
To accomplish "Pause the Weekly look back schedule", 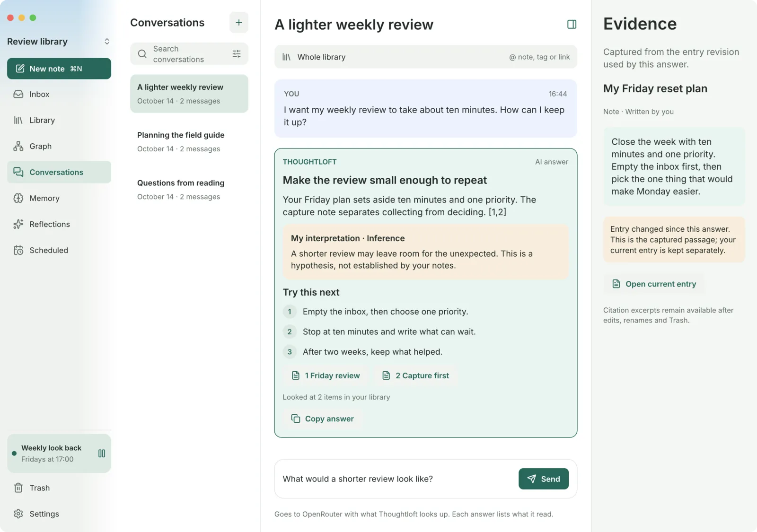I will coord(102,454).
